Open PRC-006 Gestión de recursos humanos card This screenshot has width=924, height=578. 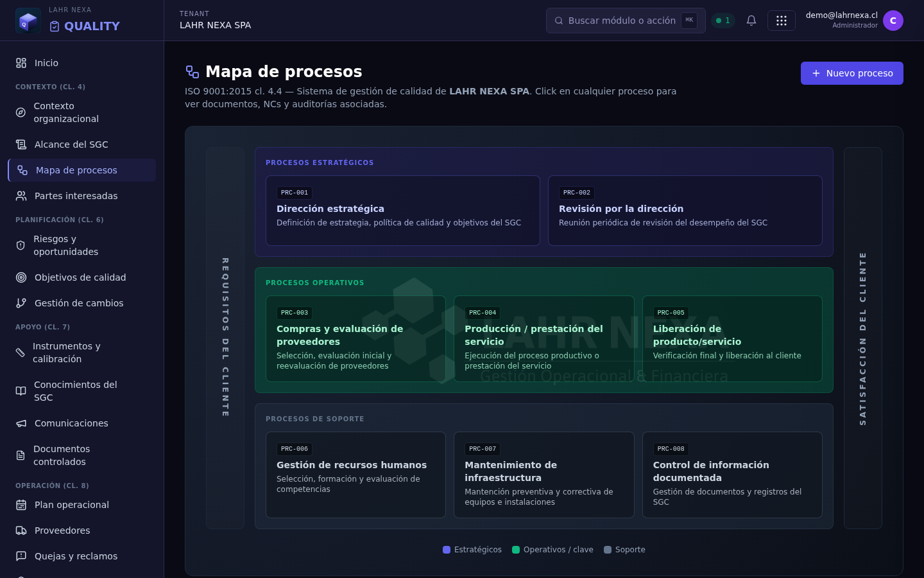tap(355, 475)
